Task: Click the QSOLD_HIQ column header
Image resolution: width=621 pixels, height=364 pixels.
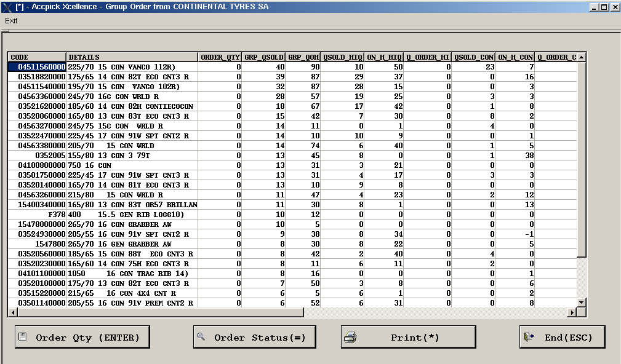Action: pyautogui.click(x=342, y=57)
